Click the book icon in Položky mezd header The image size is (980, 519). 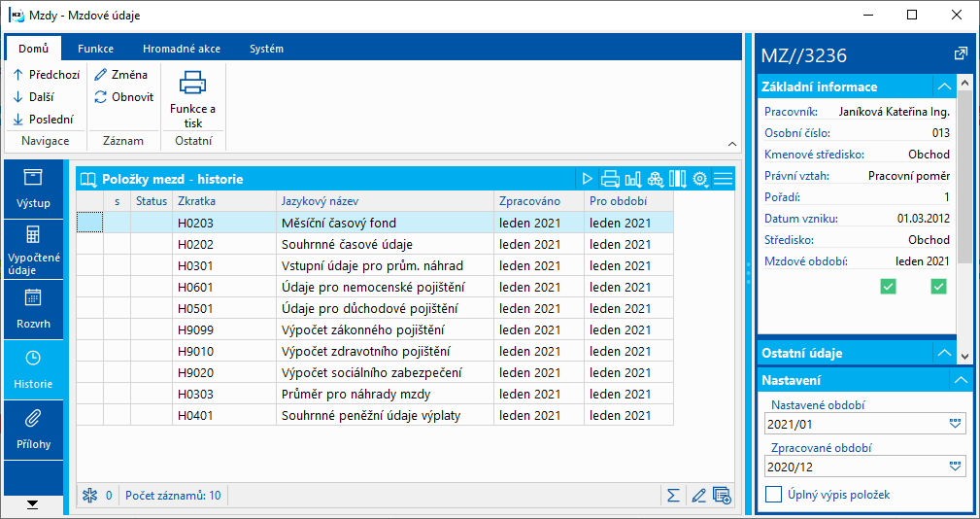pos(89,180)
